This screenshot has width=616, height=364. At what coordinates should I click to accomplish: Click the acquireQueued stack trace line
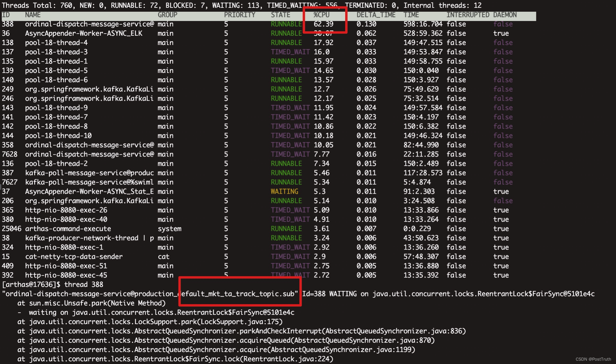[226, 340]
